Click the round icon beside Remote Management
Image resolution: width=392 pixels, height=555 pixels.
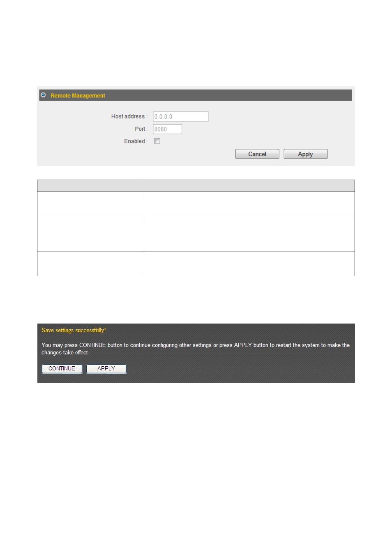pos(43,95)
